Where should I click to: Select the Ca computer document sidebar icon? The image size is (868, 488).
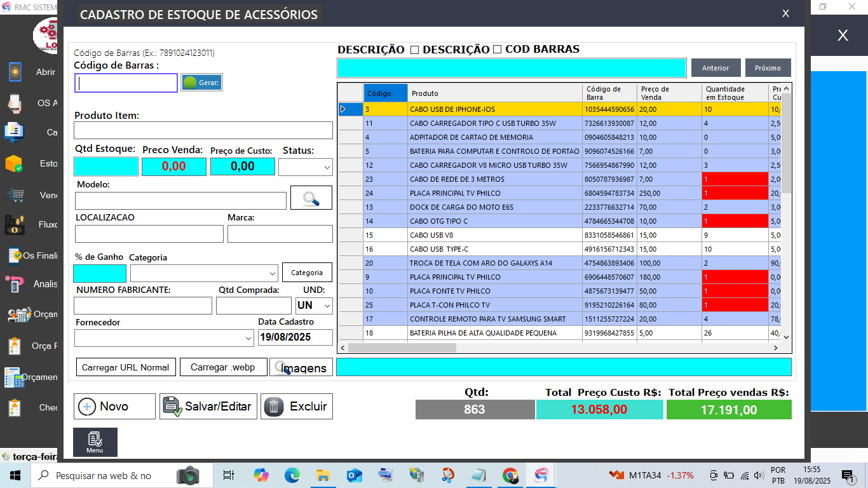14,132
